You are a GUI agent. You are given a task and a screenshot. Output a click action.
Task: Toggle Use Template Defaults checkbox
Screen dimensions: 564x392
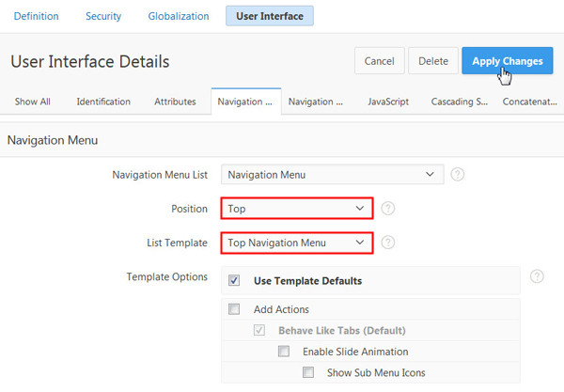(x=234, y=281)
